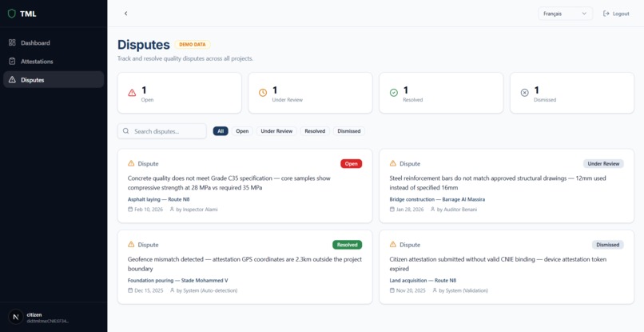
Task: Open the Citizen attestation CNIE dispute description
Action: coord(498,264)
